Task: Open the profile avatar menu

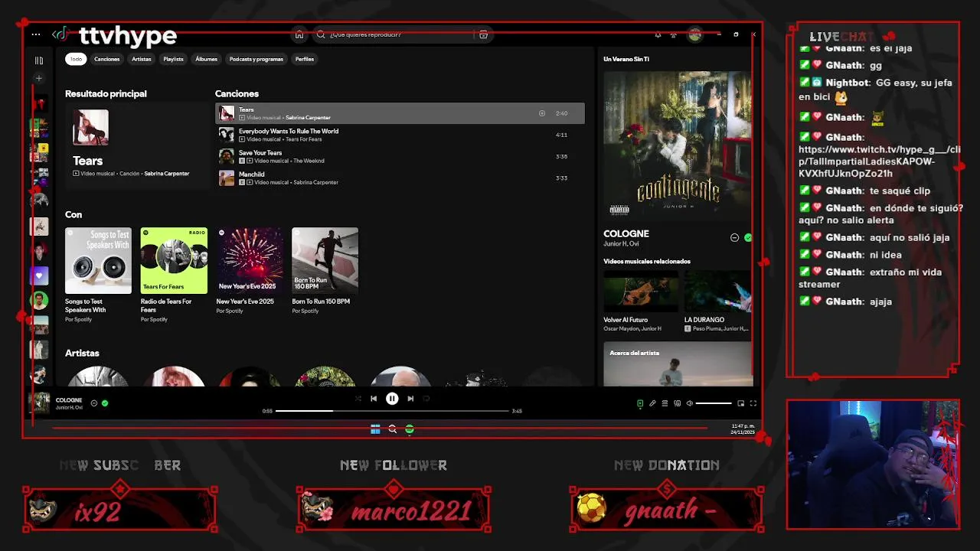Action: tap(695, 34)
